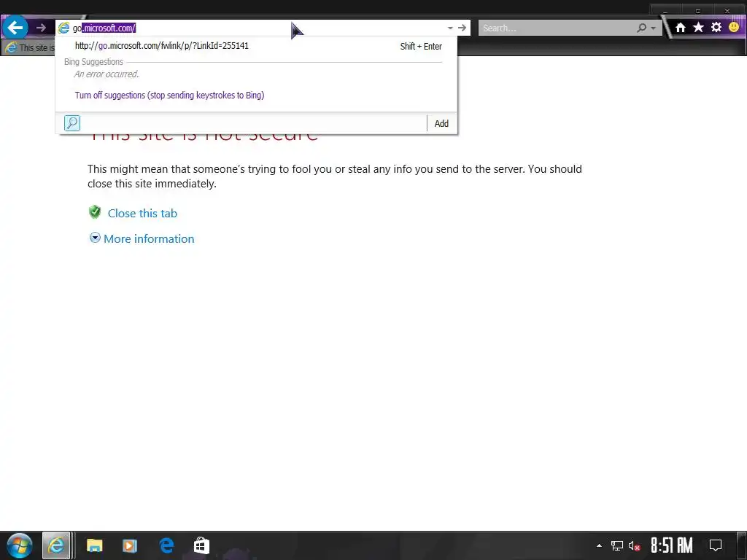
Task: Click the 8:51 AM clock
Action: coord(672,545)
